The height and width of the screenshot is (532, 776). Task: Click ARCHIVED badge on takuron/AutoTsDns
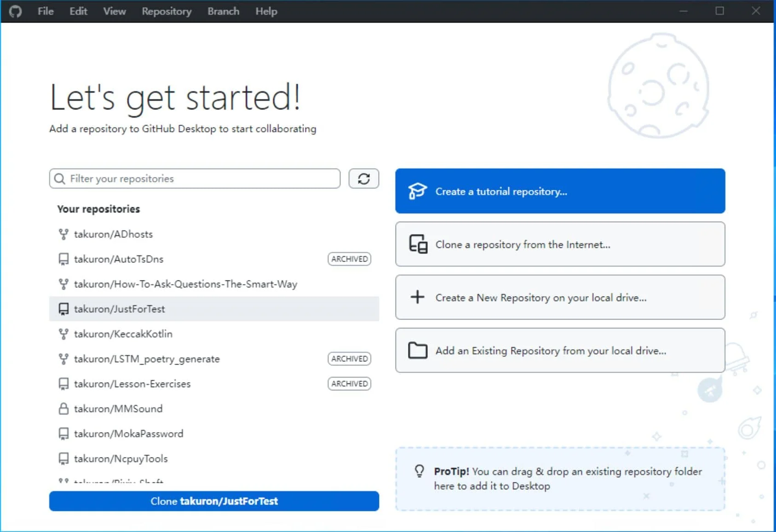click(x=350, y=259)
